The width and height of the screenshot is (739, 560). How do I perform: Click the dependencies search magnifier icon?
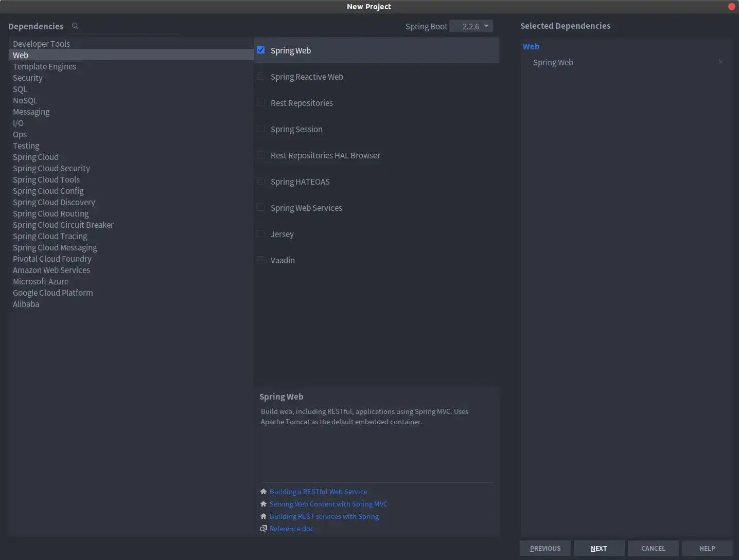click(x=75, y=26)
